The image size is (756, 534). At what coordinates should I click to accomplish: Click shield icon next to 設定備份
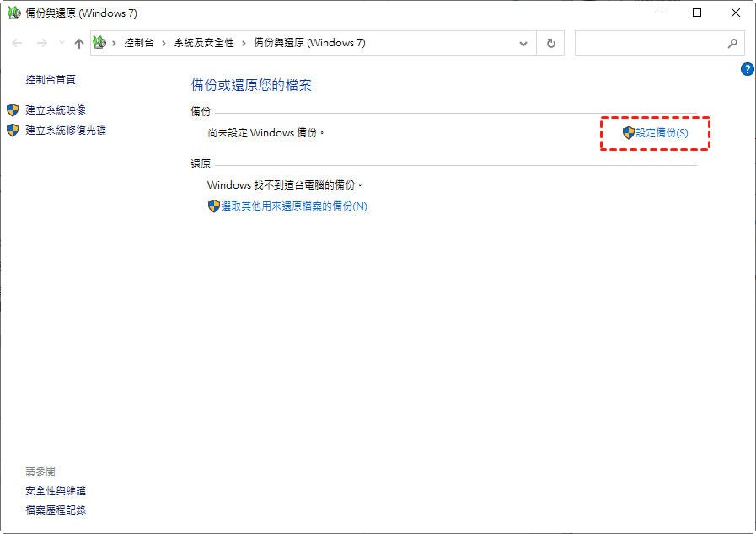(x=628, y=133)
